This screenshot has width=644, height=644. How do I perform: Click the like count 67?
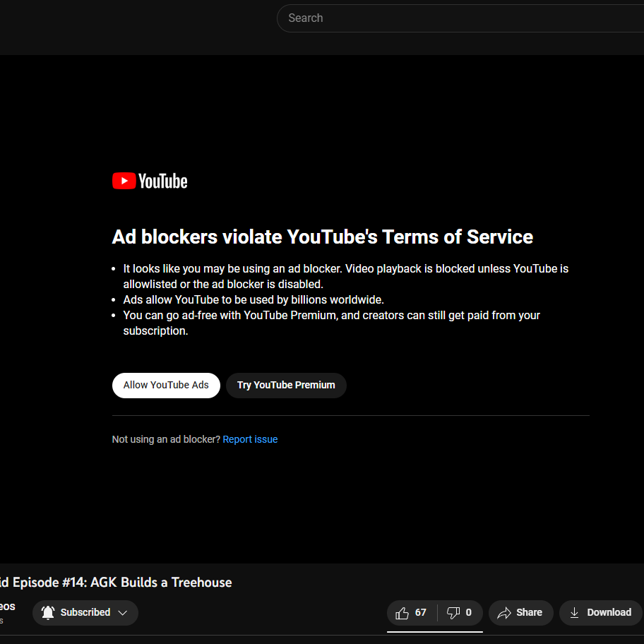coord(421,613)
